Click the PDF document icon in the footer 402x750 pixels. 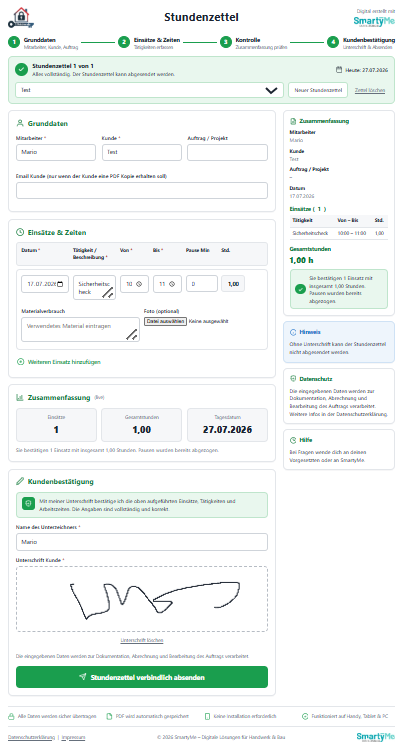click(109, 717)
